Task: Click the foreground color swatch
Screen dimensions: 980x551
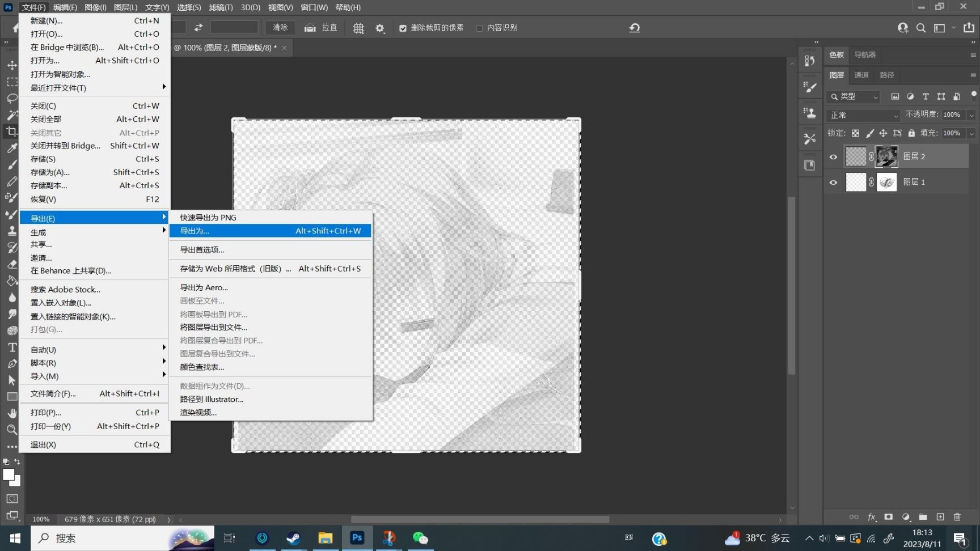Action: pyautogui.click(x=9, y=475)
